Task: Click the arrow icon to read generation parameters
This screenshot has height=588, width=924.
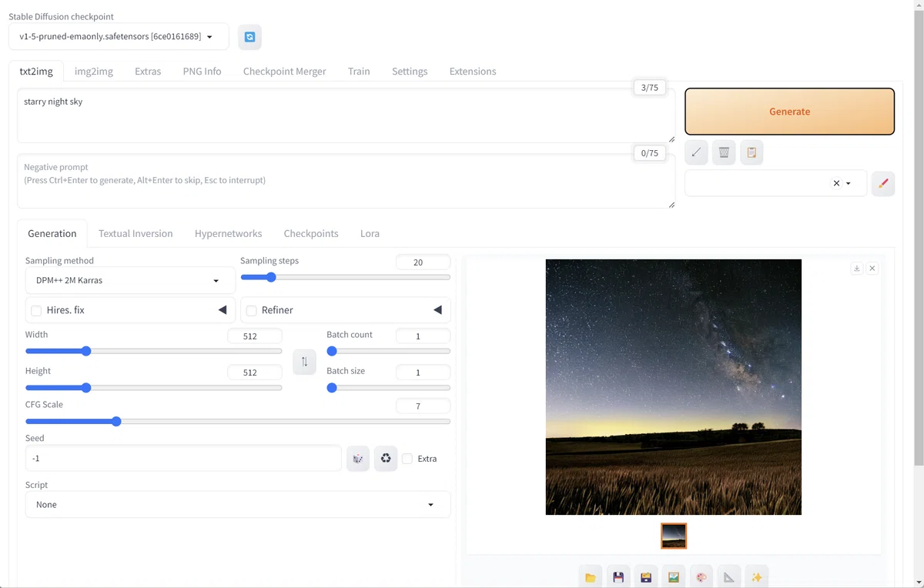Action: [x=696, y=152]
